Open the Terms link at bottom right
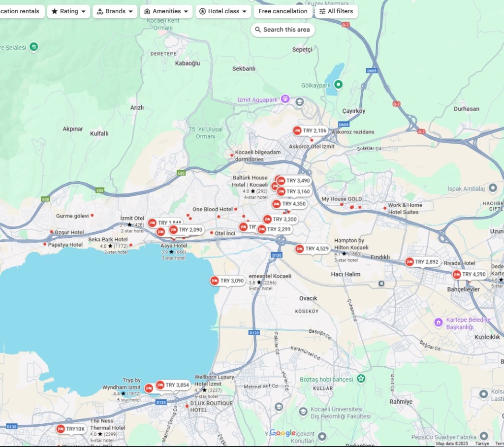Image resolution: width=504 pixels, height=447 pixels. (x=499, y=444)
